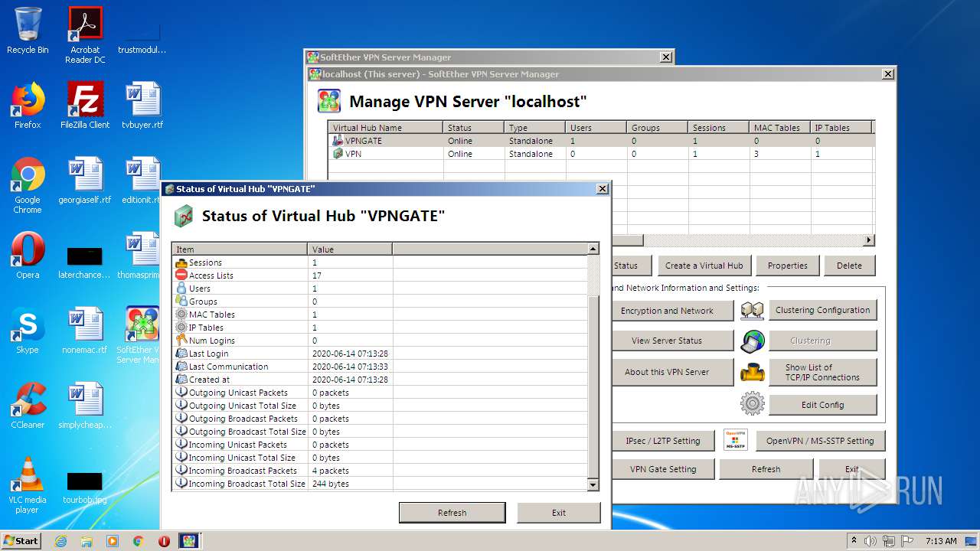Launch Skype from the desktop
Screen dimensions: 980x551
[28, 331]
